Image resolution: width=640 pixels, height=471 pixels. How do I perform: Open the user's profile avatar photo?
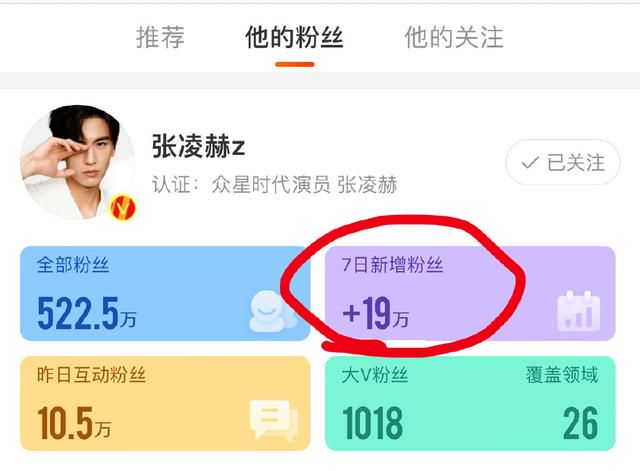tap(78, 162)
